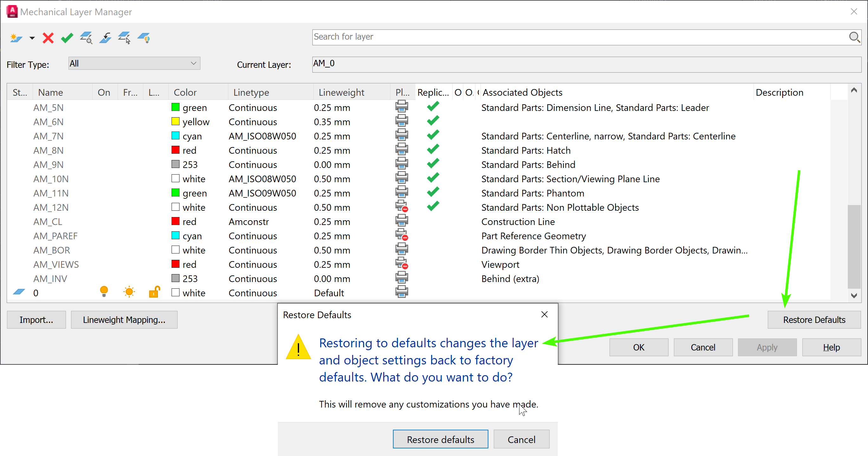The height and width of the screenshot is (456, 868).
Task: Click the New Layer icon with the starburst
Action: (x=16, y=38)
